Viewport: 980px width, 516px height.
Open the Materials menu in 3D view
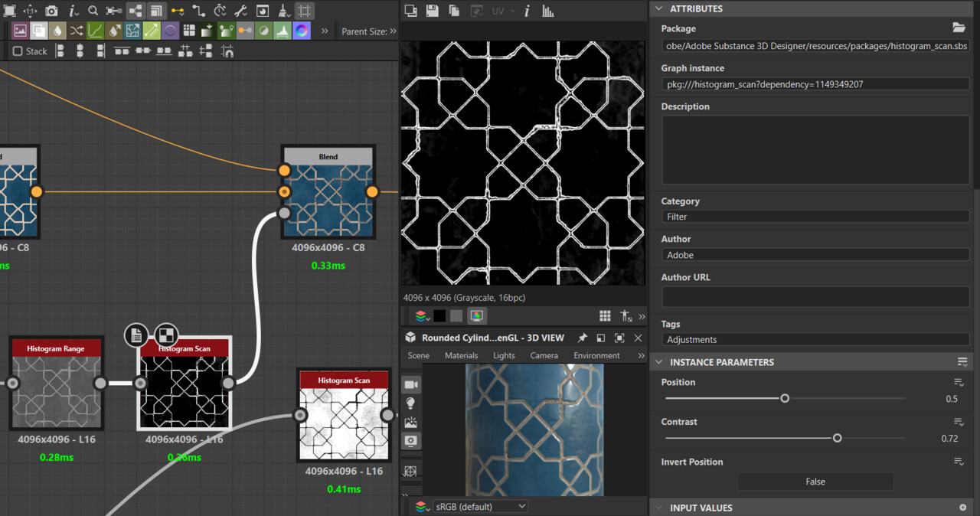461,355
